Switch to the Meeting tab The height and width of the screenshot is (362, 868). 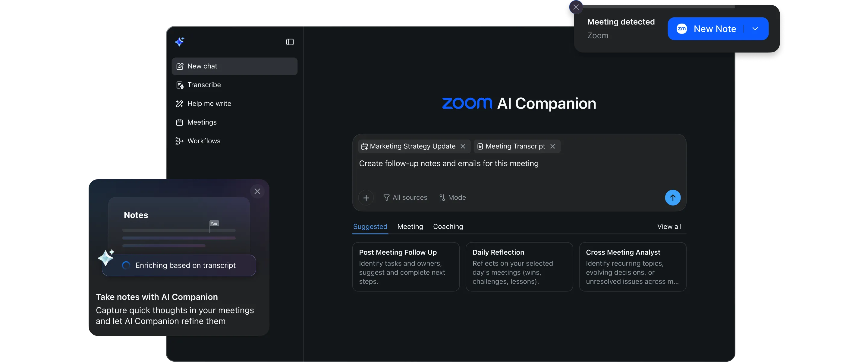point(410,226)
